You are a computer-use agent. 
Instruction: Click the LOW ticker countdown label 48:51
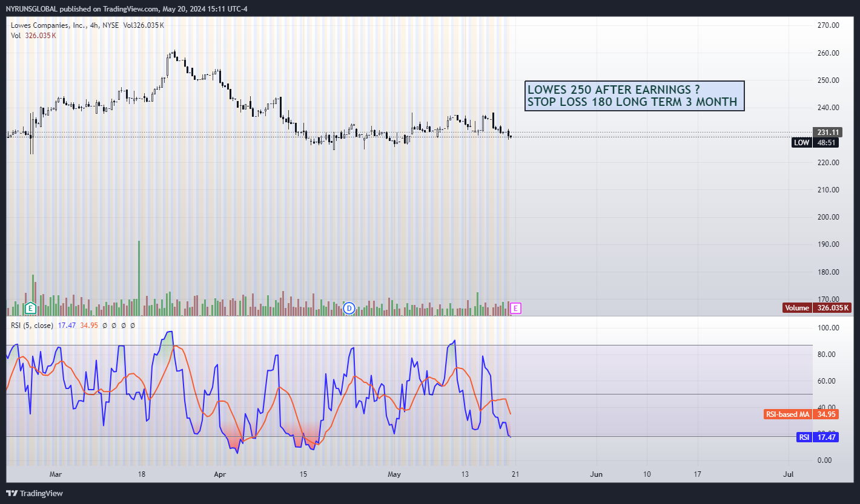(x=816, y=143)
